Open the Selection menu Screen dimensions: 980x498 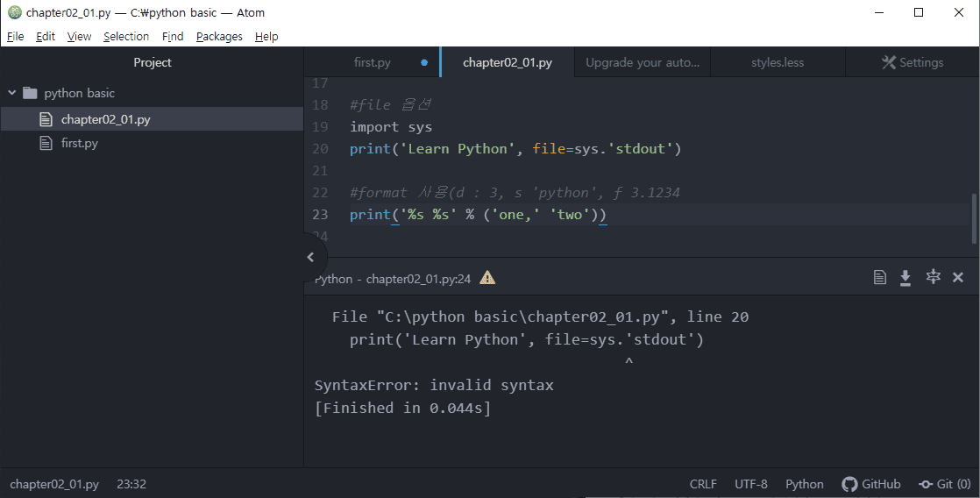[x=126, y=36]
